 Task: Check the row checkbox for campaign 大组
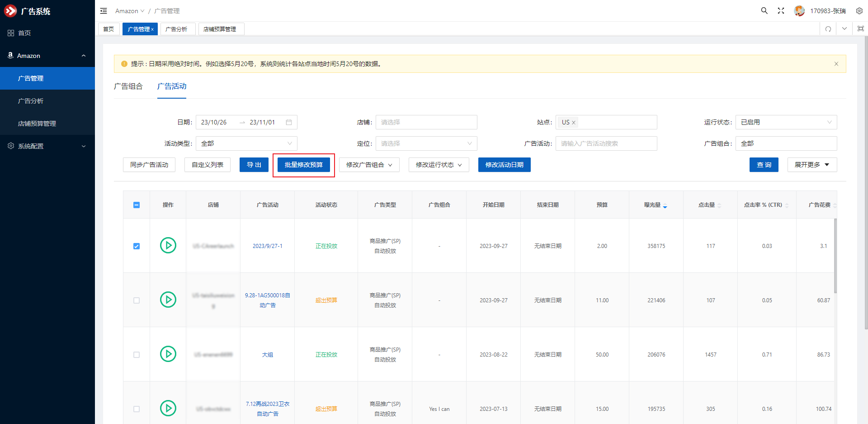point(137,355)
